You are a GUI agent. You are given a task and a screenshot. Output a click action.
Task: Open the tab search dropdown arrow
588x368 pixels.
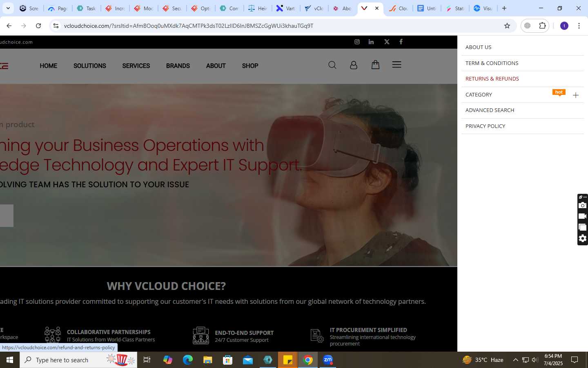click(x=8, y=8)
